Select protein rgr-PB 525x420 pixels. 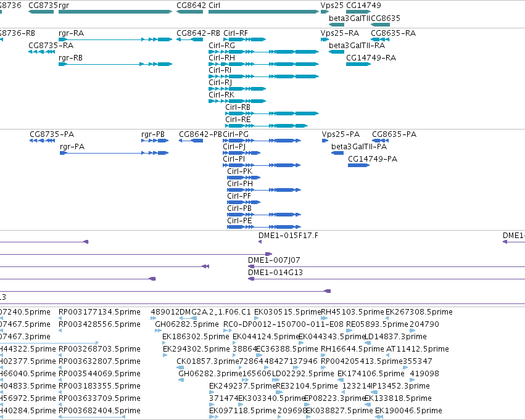(155, 141)
